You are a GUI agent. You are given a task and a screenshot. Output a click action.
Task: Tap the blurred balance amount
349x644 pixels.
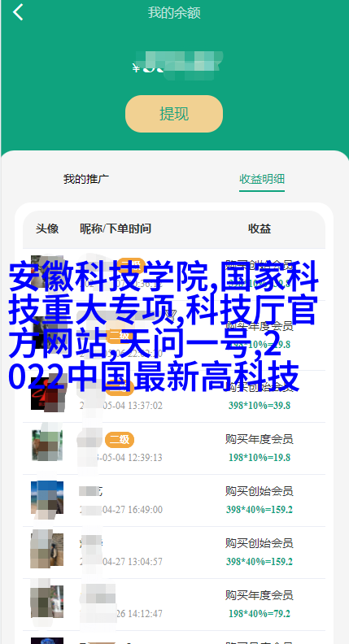tap(178, 66)
